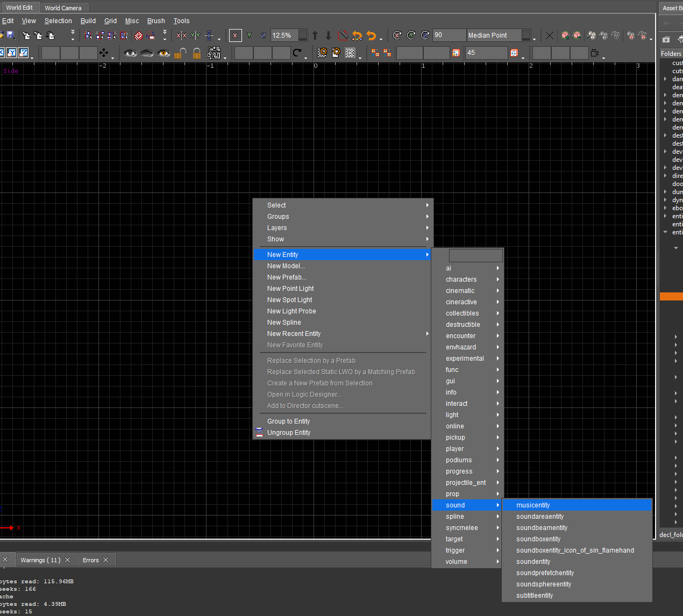
Task: Click the Rotate about Z axis icon
Action: click(x=425, y=35)
